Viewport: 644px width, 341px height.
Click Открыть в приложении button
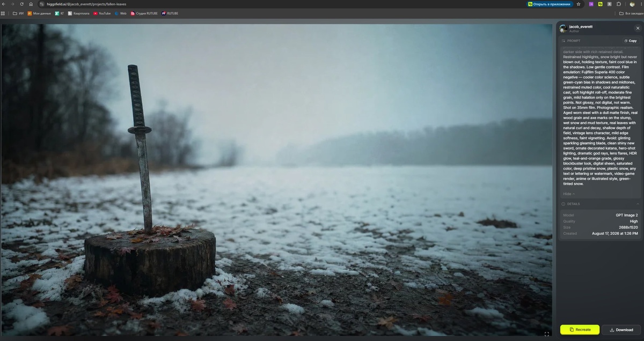549,4
